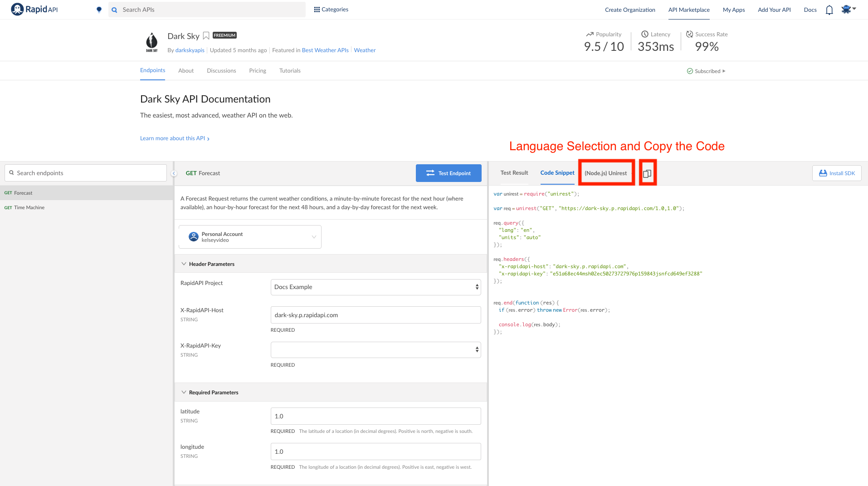Viewport: 868px width, 486px height.
Task: Click Create Organization link
Action: (630, 10)
